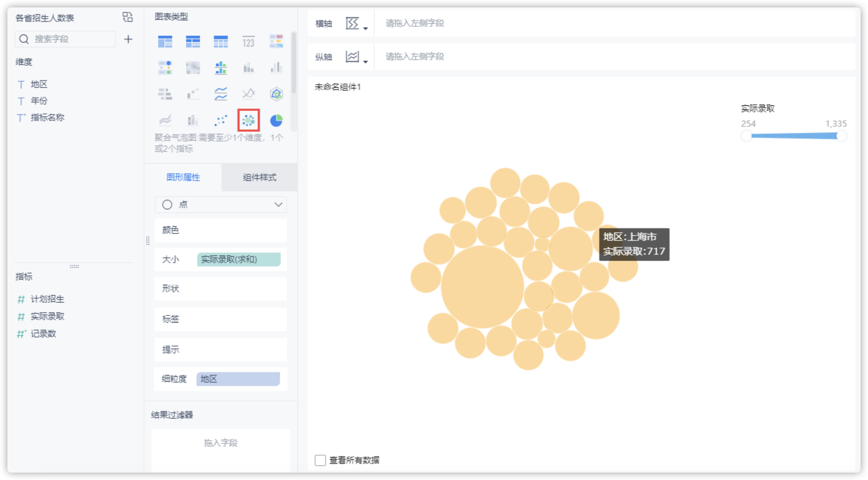Image resolution: width=868 pixels, height=480 pixels.
Task: Click the switch dataset icon beside 各省招生人数表
Action: click(127, 17)
